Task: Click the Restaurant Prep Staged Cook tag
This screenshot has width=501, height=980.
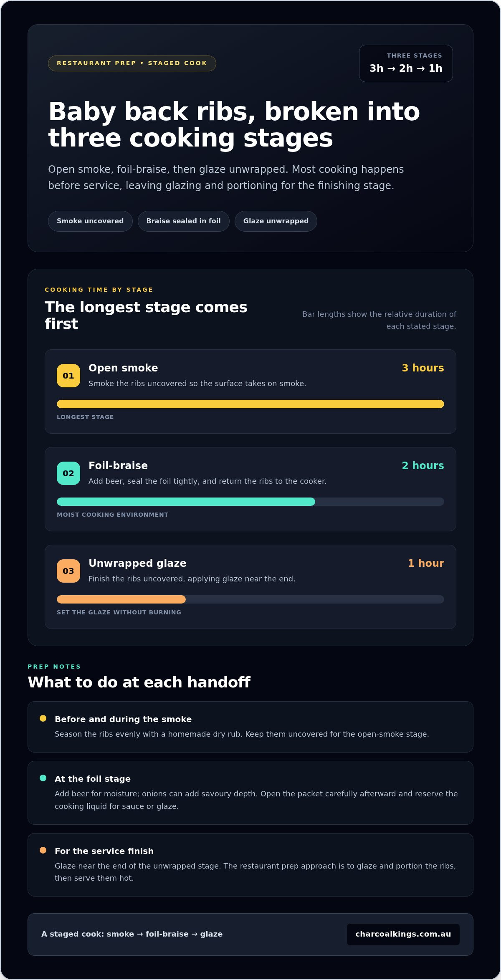Action: 132,63
